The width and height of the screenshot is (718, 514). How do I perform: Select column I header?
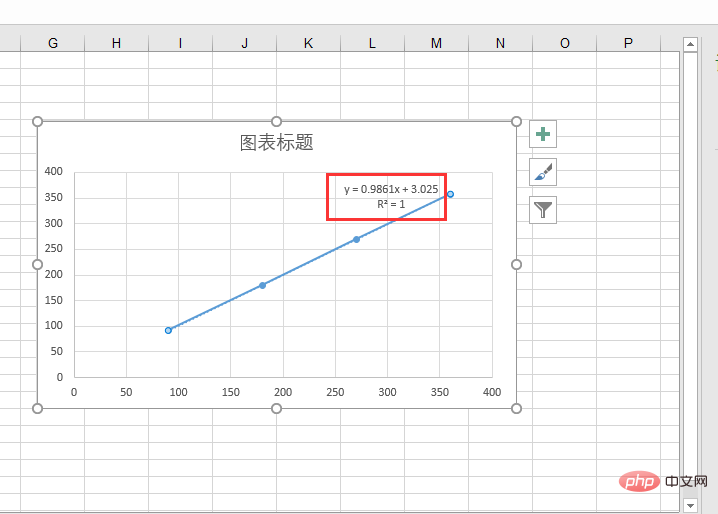pyautogui.click(x=180, y=44)
